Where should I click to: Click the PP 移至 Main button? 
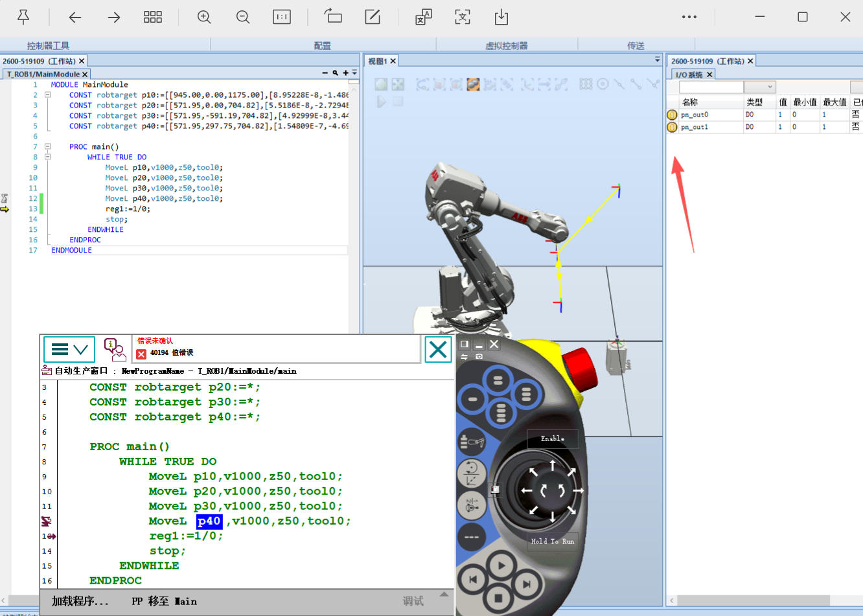click(x=164, y=601)
